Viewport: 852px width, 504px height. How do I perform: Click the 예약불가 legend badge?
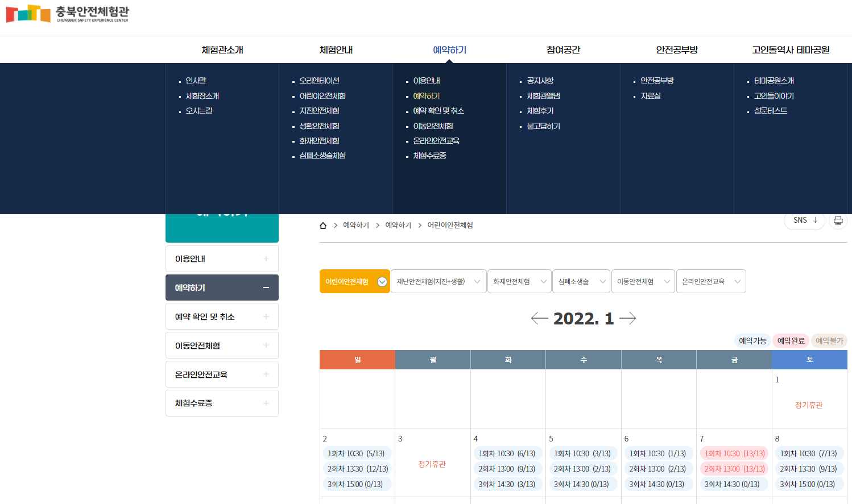[x=829, y=341]
